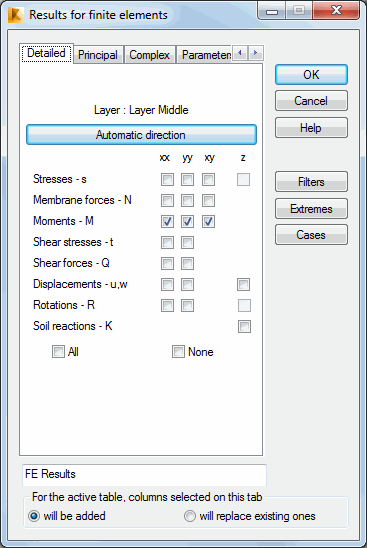Tick the Soil reactions K checkbox
The image size is (367, 548).
244,326
